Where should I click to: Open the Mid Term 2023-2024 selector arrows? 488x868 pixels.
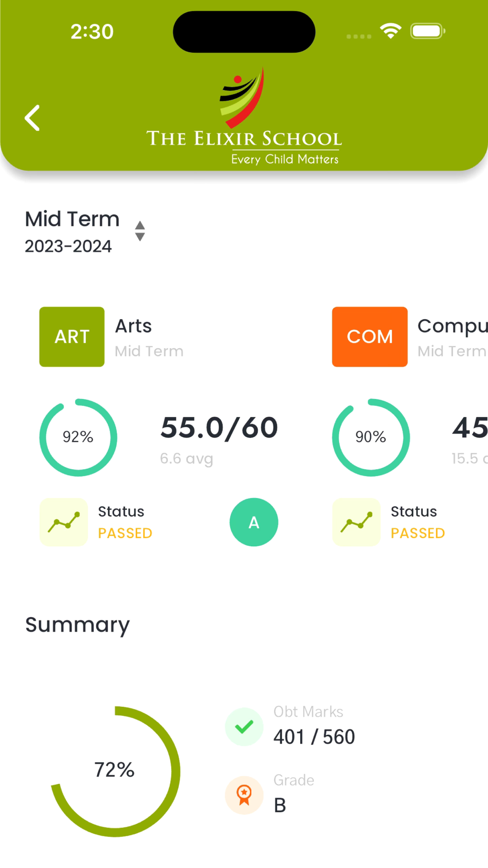click(140, 231)
